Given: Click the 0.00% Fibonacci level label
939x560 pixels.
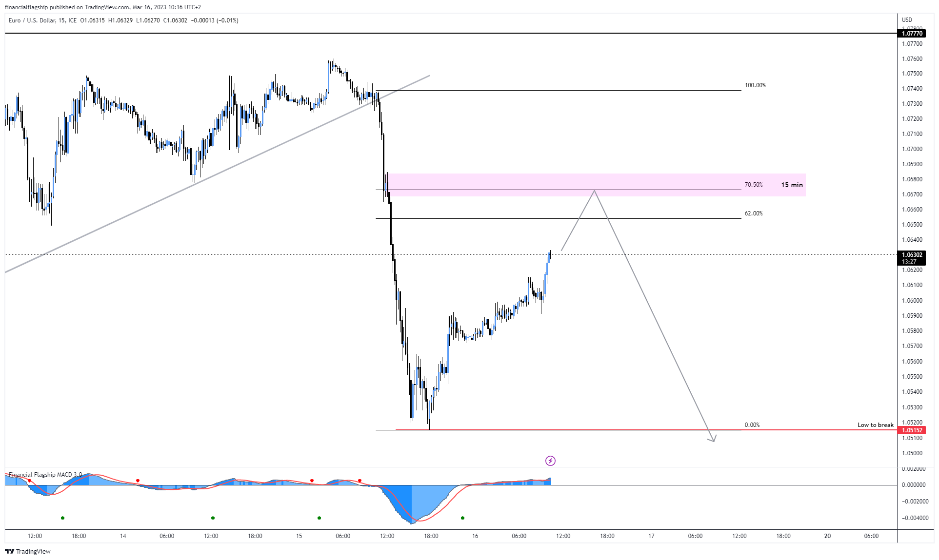Looking at the screenshot, I should click(752, 425).
